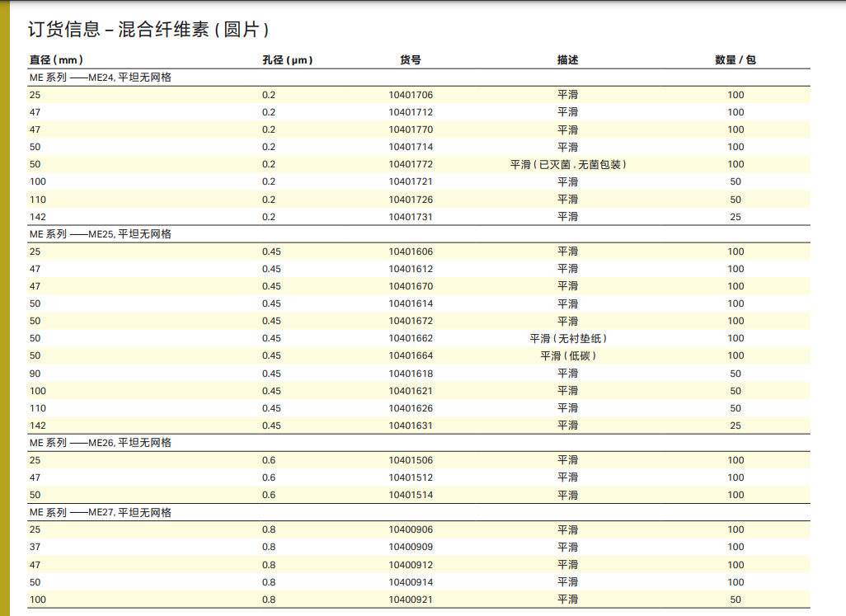The image size is (846, 616).
Task: Click catalog number 10401706
Action: [x=411, y=95]
